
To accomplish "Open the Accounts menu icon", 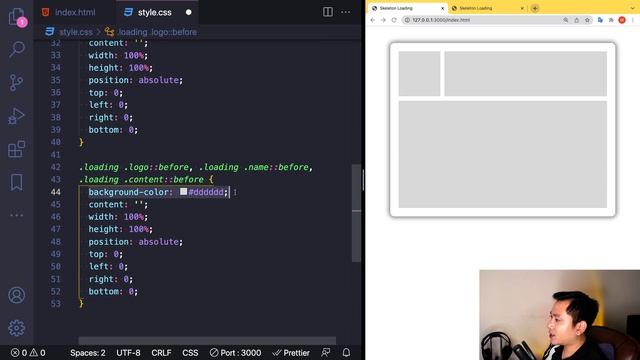I will (x=16, y=295).
